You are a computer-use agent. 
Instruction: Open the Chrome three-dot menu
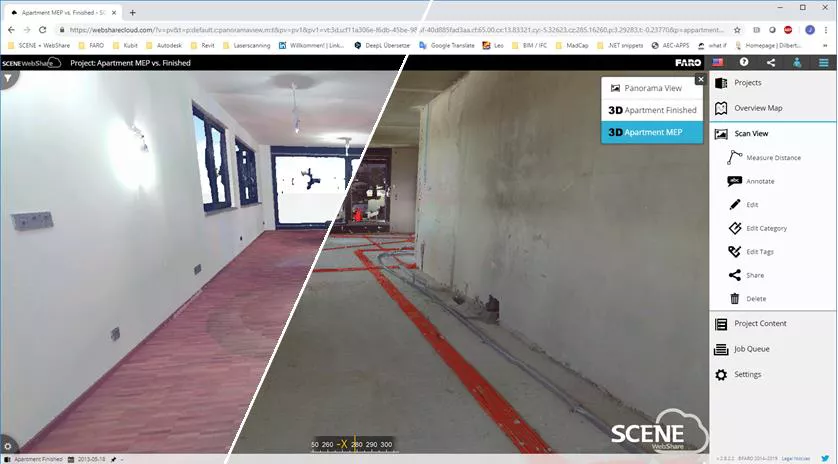826,30
